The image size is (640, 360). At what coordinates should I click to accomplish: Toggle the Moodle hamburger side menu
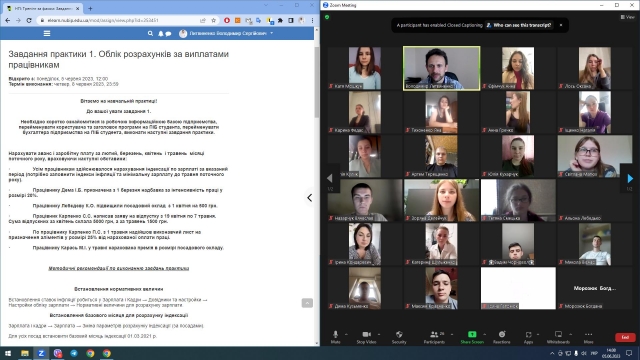point(47,33)
